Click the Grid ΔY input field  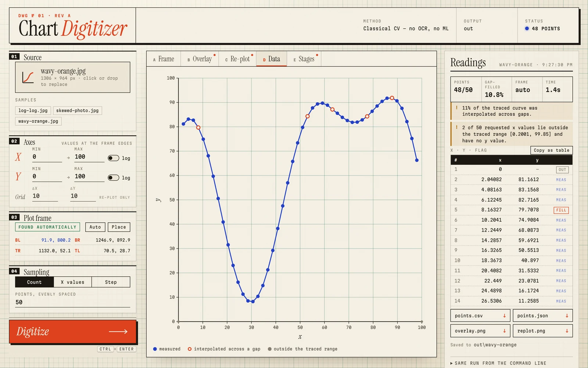pos(83,196)
